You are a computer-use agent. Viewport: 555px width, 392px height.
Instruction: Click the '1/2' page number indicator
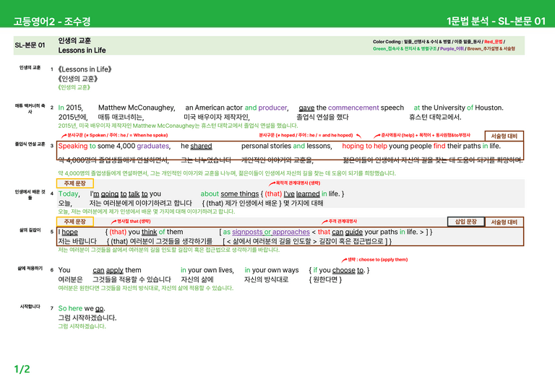coord(22,370)
